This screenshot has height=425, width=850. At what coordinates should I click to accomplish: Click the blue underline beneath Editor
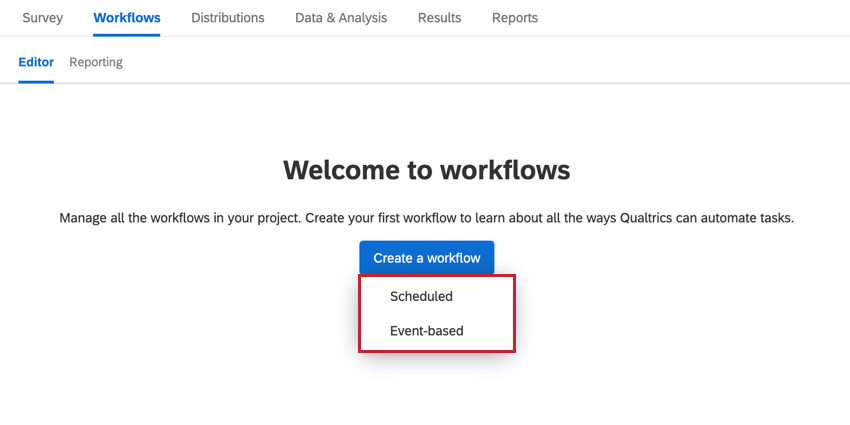coord(36,82)
